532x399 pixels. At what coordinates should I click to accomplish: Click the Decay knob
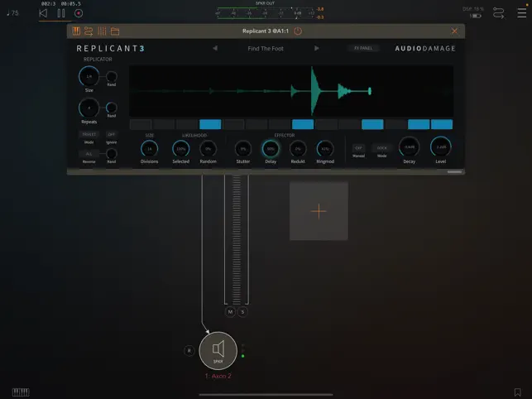pos(410,147)
